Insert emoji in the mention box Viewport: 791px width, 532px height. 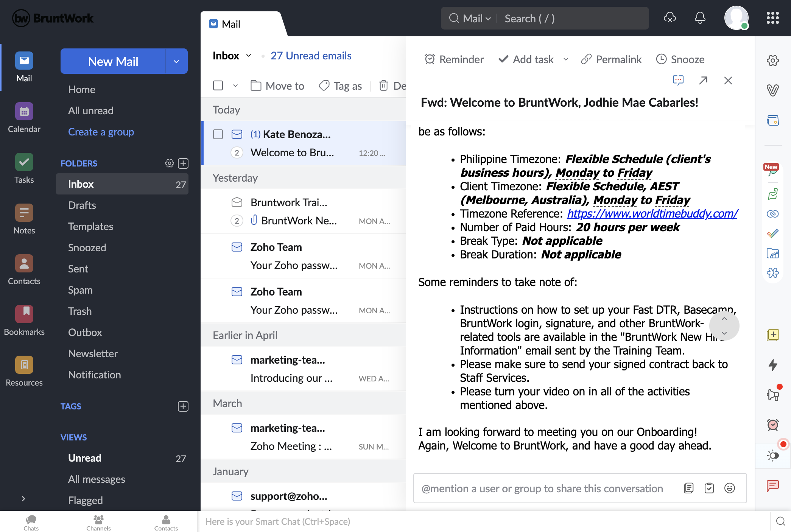click(729, 488)
